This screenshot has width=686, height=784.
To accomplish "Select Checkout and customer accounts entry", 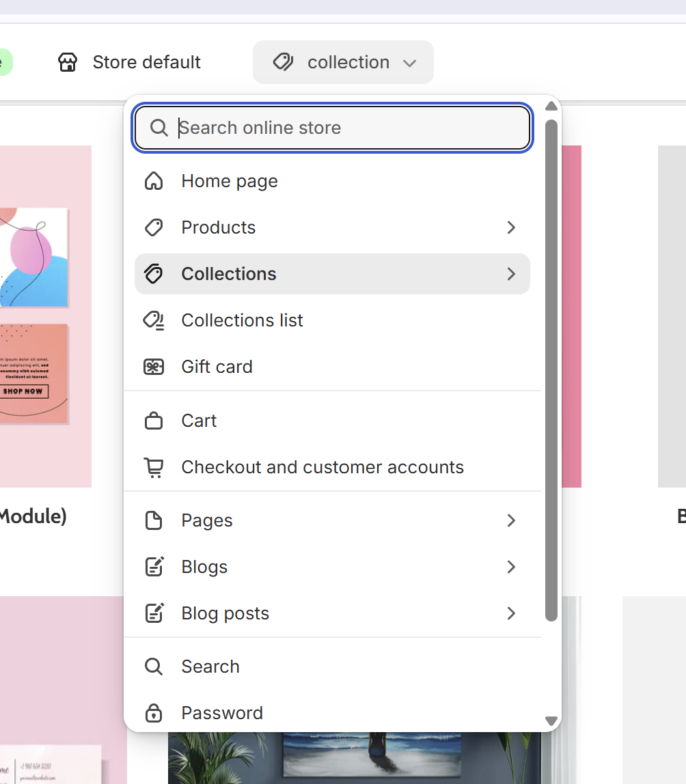I will 332,468.
